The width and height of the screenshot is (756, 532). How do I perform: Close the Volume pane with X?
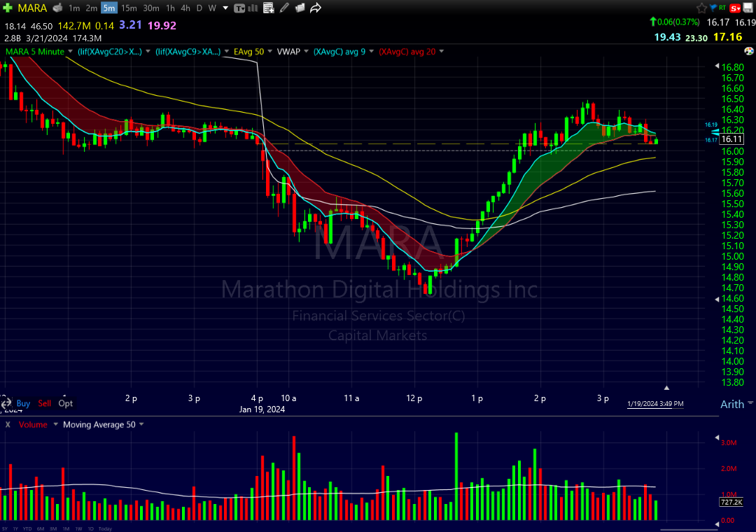click(8, 424)
